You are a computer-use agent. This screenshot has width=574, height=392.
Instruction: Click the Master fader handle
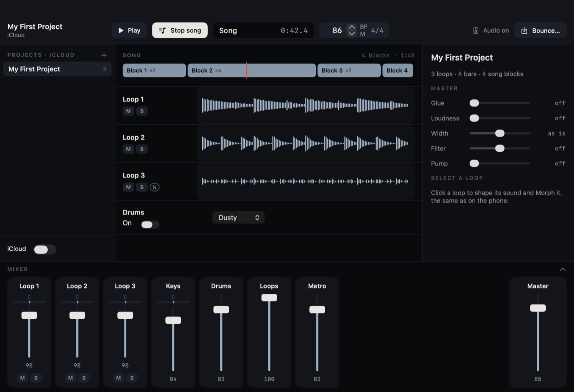(538, 308)
